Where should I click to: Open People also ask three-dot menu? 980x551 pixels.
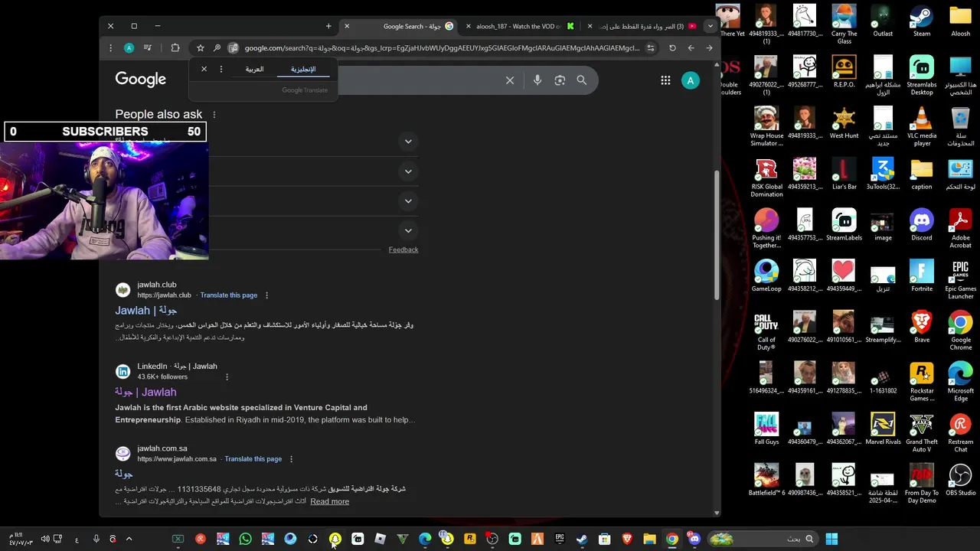pyautogui.click(x=214, y=115)
